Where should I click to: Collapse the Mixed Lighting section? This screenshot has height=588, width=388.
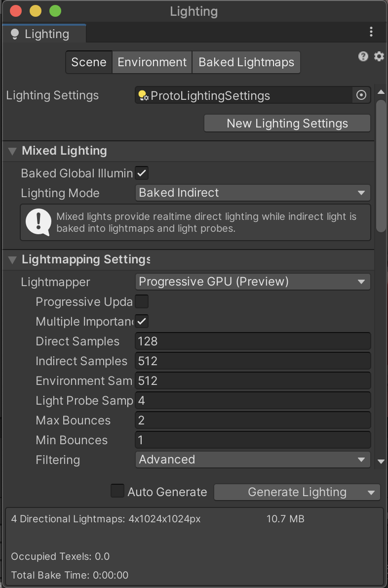coord(11,151)
